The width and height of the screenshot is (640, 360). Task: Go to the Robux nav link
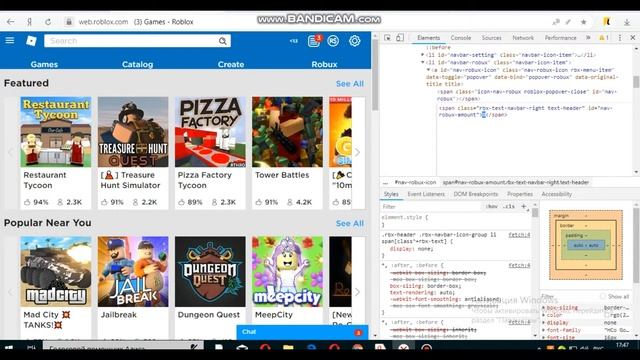(324, 64)
